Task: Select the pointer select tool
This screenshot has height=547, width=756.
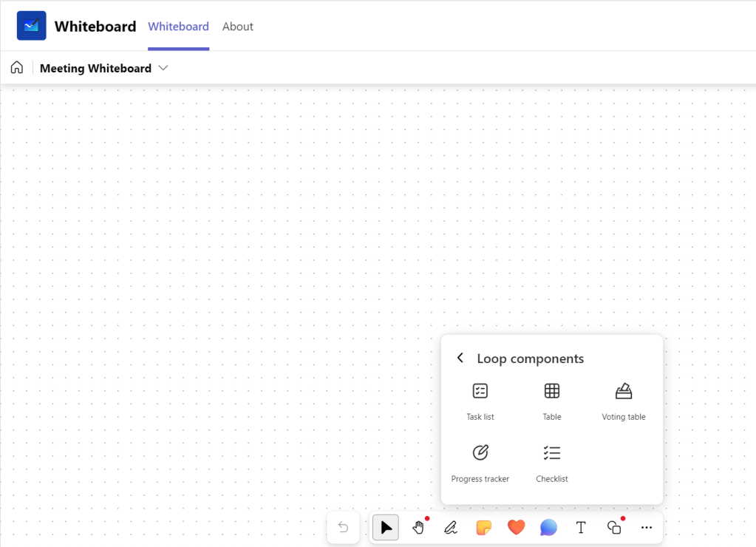Action: (386, 527)
